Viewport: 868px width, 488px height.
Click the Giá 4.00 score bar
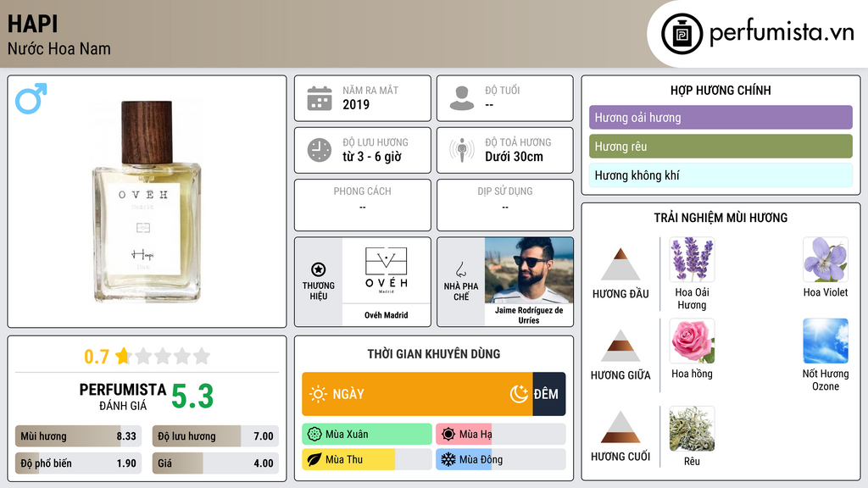pyautogui.click(x=215, y=463)
